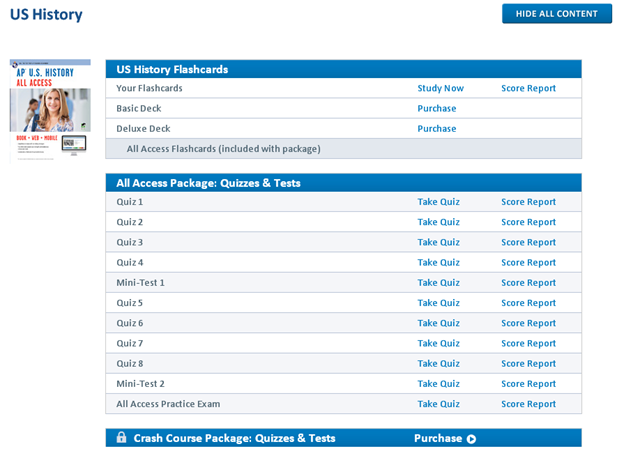Image resolution: width=624 pixels, height=451 pixels.
Task: Show Score Report for Quiz 6
Action: 528,323
